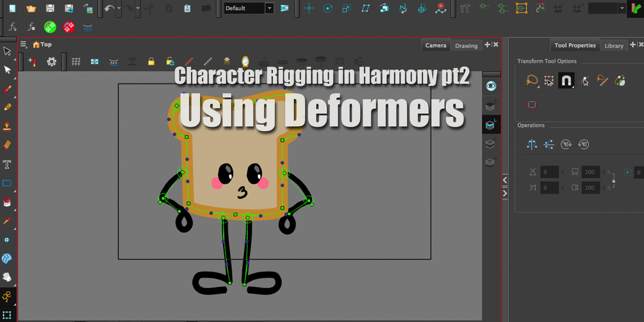Click the red Hide All Deformers icon
644x322 pixels.
point(69,28)
